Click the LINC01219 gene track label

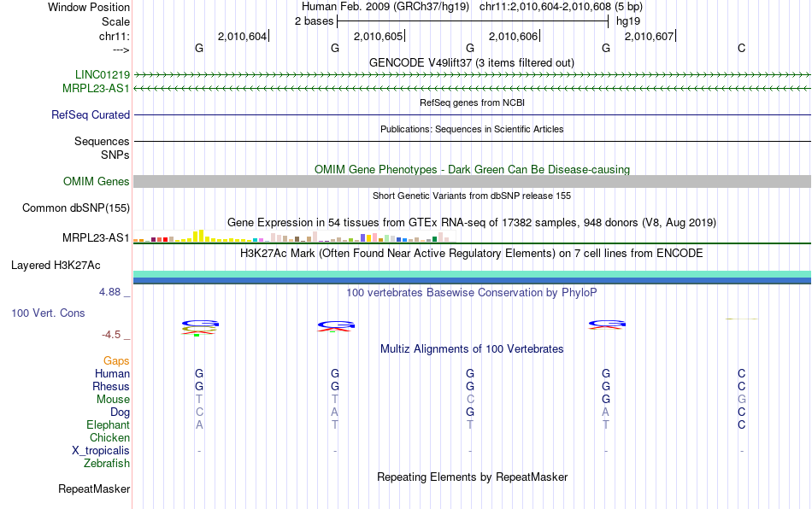(102, 74)
